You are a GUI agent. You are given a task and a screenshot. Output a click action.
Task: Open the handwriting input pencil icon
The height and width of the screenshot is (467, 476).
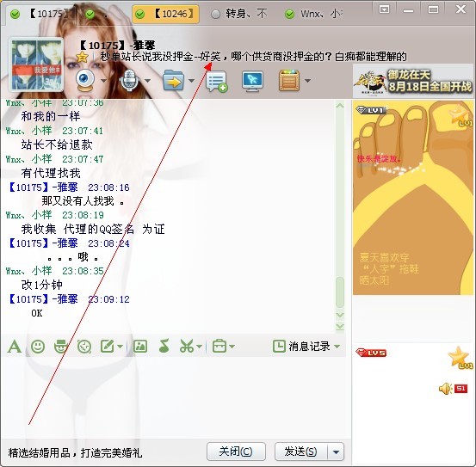point(107,346)
